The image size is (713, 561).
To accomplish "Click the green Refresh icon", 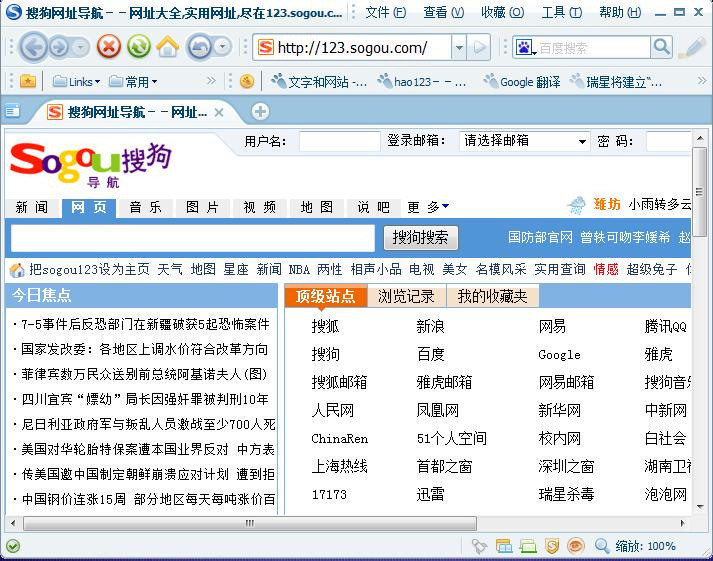I will tap(139, 47).
